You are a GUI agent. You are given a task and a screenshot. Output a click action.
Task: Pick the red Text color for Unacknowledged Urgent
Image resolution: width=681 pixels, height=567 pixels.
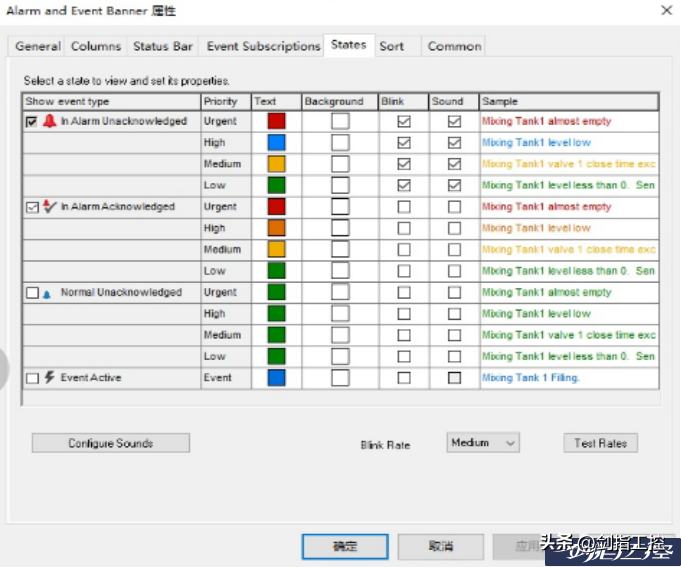[x=276, y=121]
